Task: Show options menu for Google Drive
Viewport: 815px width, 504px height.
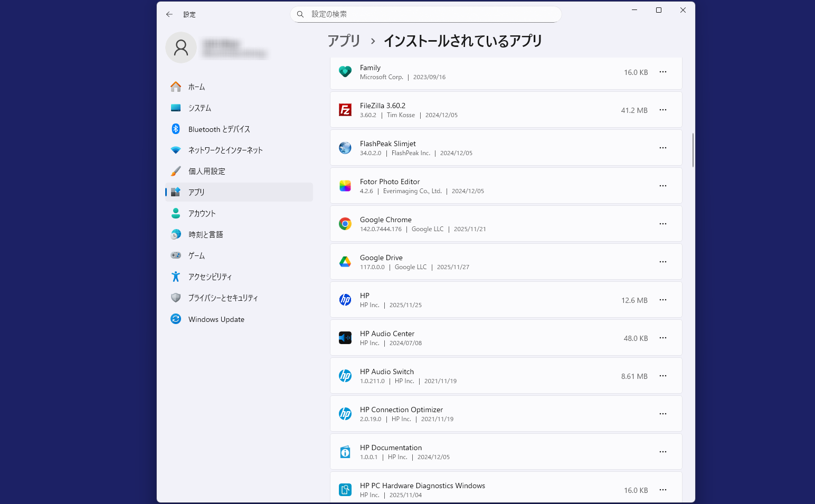Action: (663, 262)
